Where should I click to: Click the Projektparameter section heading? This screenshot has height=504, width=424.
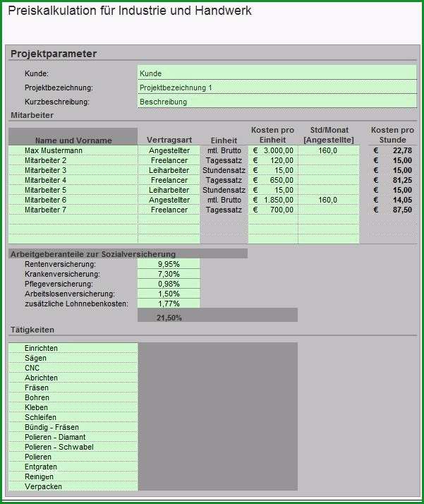54,54
